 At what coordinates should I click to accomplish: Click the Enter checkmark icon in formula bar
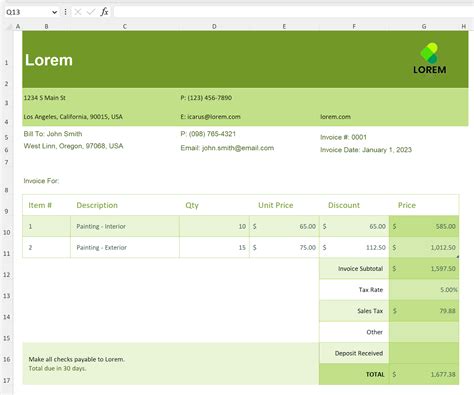click(90, 12)
